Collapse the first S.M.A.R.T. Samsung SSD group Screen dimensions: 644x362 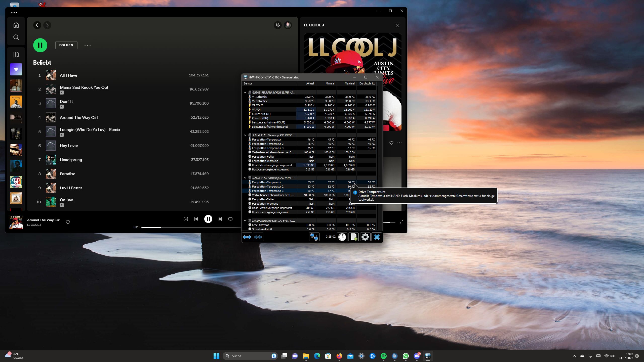[245, 135]
